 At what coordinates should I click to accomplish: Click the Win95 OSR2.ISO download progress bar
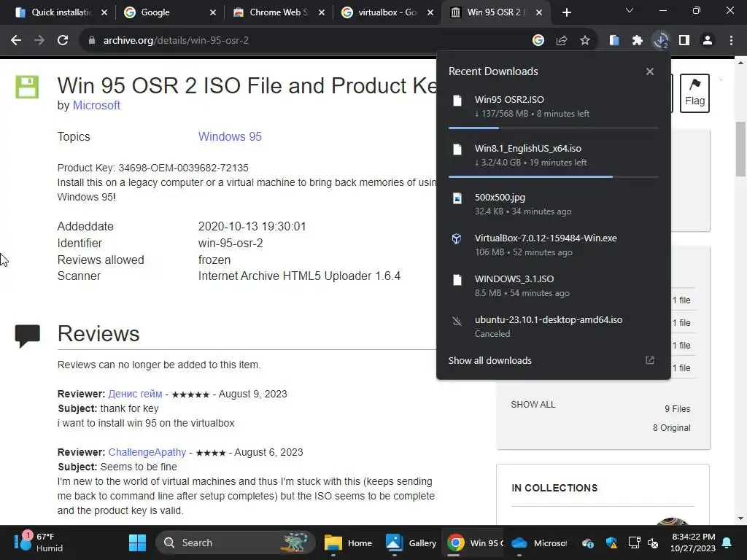tap(553, 128)
